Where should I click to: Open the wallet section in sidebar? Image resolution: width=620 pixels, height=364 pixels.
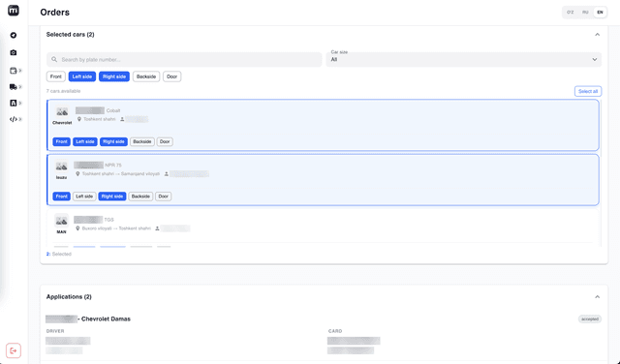(x=13, y=71)
